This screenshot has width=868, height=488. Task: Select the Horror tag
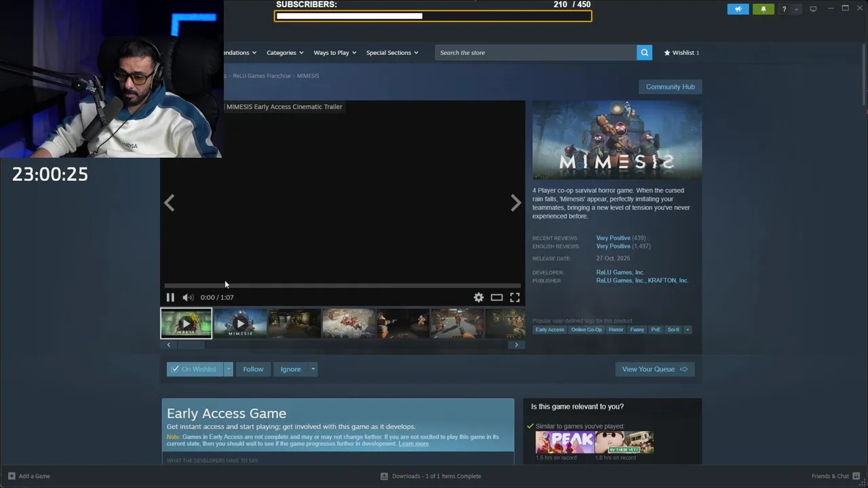616,329
